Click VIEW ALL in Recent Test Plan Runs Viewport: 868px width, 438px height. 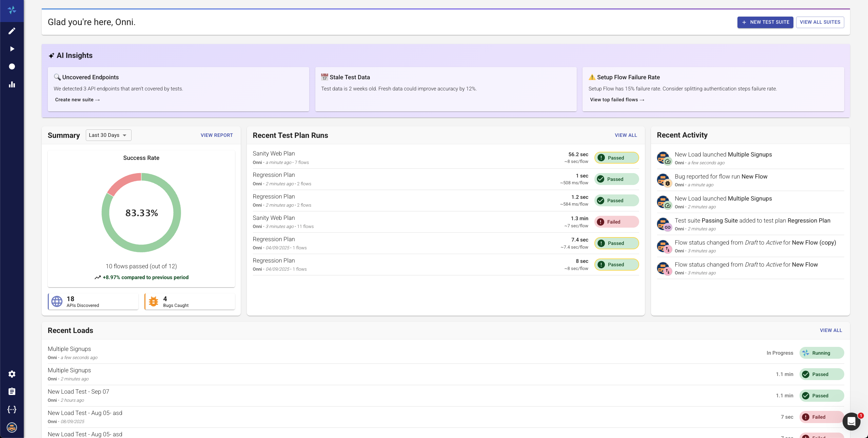[x=626, y=135]
